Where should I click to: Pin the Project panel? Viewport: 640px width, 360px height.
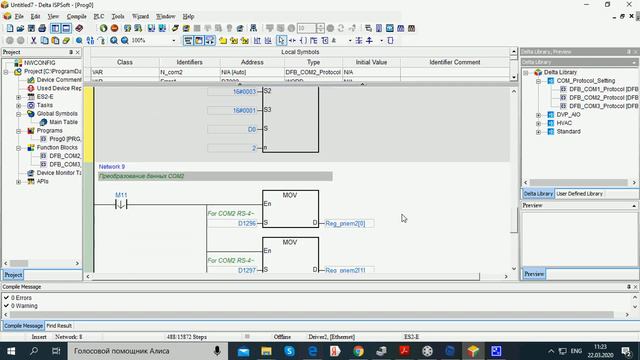(x=71, y=52)
